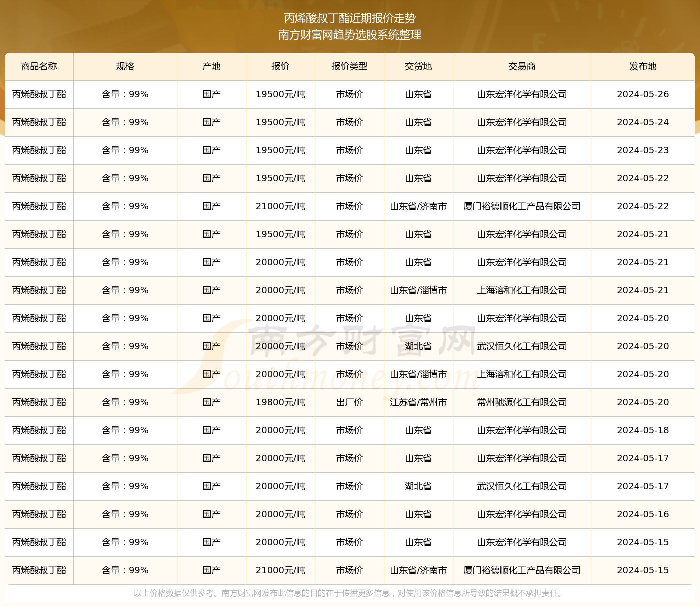Click "山东宏洋化学有限公司" in the 2024-05-18 row
Screen dimensions: 700x607
pos(522,430)
